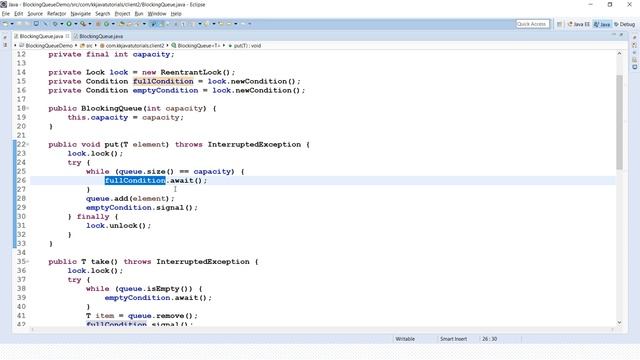Click ReentrantLock() on line 14

(x=195, y=72)
